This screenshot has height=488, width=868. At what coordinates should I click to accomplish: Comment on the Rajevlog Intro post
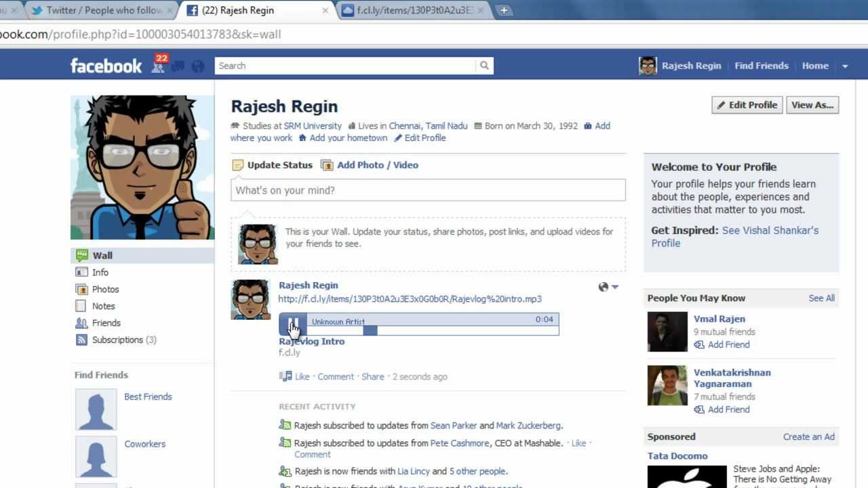click(336, 377)
